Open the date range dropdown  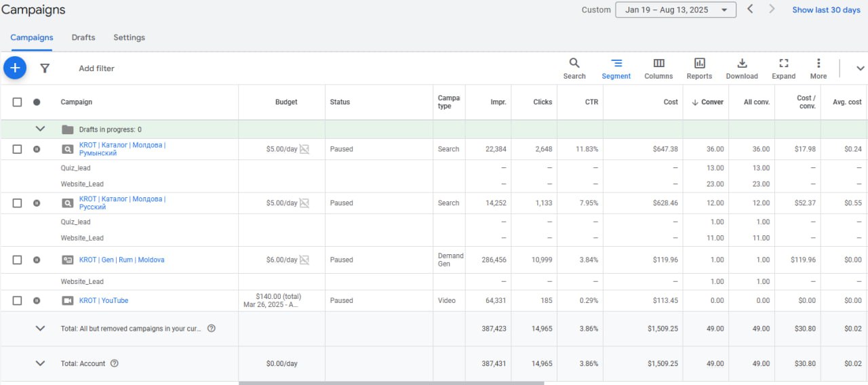pos(675,10)
